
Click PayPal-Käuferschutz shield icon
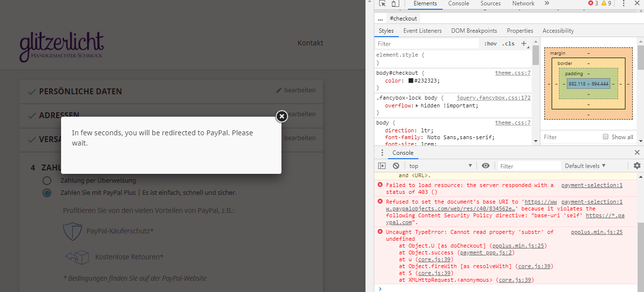[x=72, y=231]
